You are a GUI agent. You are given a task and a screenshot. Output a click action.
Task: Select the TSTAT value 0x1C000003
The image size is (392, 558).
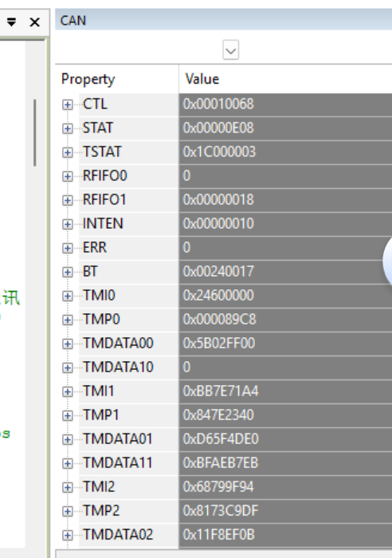[219, 152]
